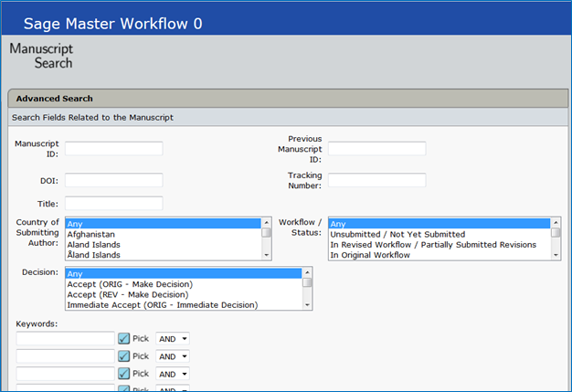Choose 'In Original Workflow' status option
572x392 pixels.
383,255
